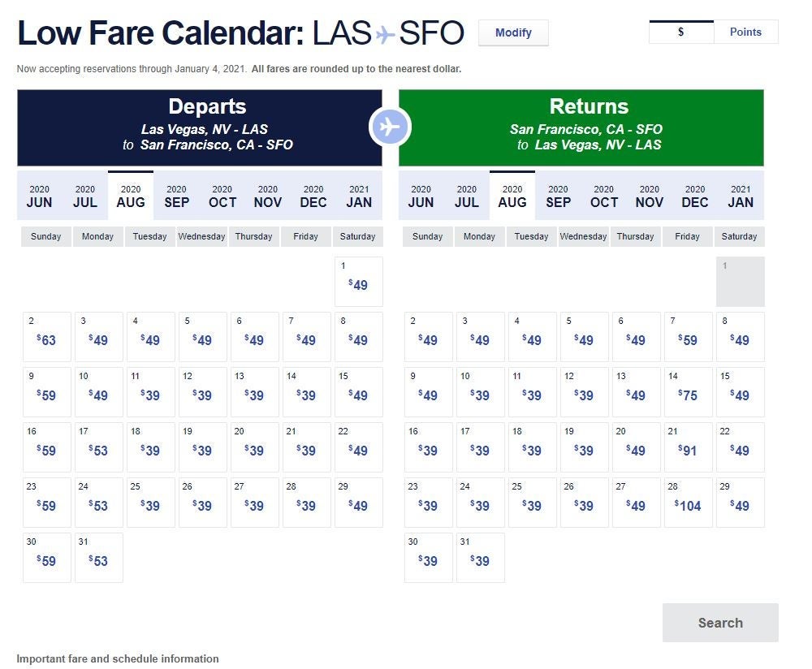This screenshot has width=812, height=669.
Task: Switch fare display to Points
Action: [745, 32]
